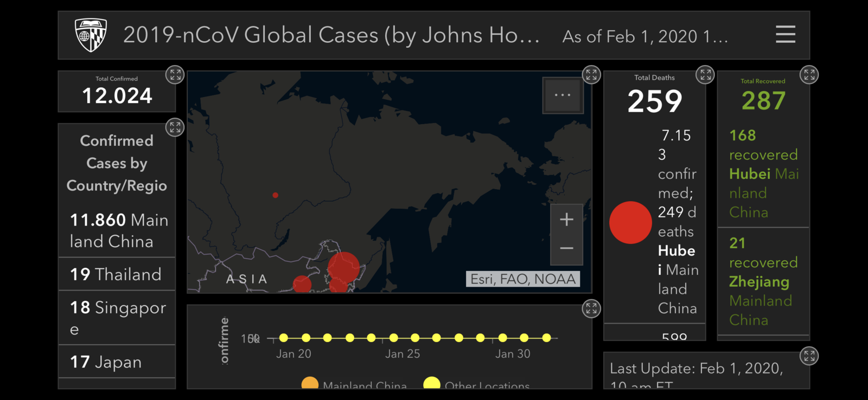868x400 pixels.
Task: Expand the map panel to fullscreen
Action: point(591,75)
